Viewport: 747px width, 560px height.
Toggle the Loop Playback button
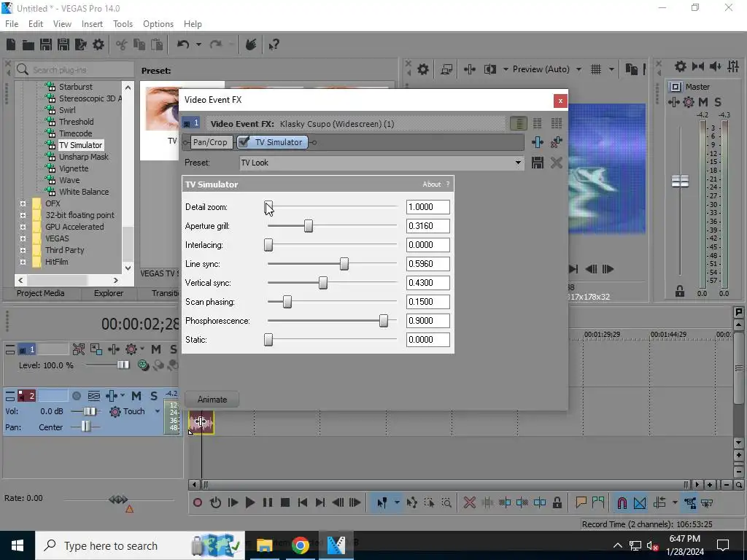(215, 502)
